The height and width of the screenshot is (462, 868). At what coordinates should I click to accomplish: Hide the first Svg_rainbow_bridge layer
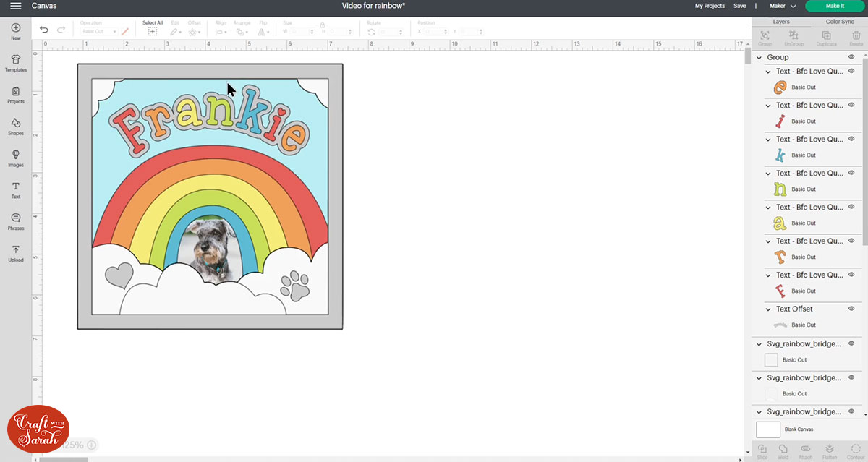pyautogui.click(x=851, y=343)
